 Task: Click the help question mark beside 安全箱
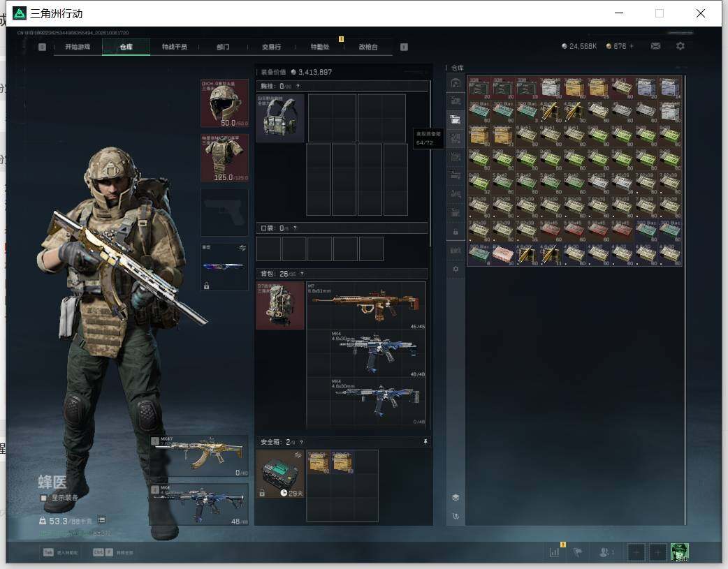[x=301, y=443]
